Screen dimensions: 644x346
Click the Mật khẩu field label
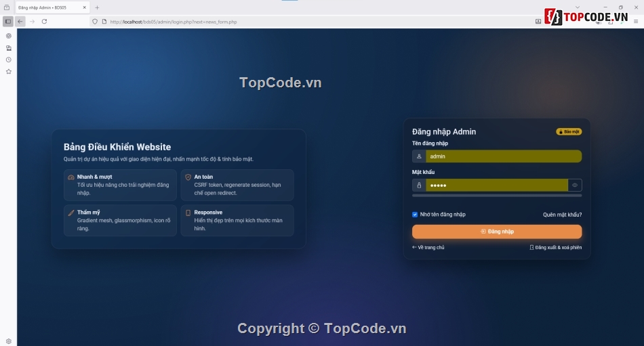point(424,172)
